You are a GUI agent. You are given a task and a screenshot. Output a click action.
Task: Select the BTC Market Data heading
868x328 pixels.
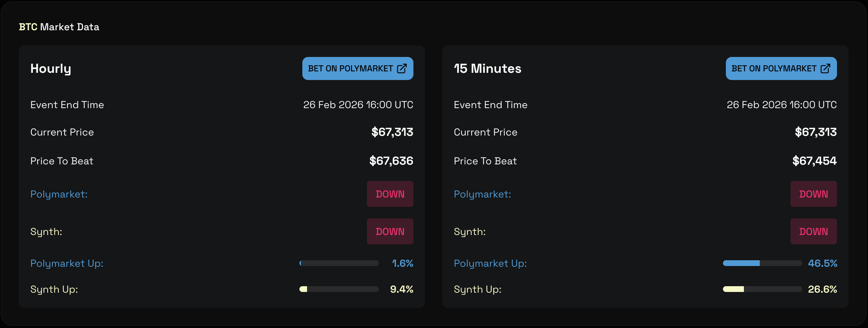click(x=59, y=27)
